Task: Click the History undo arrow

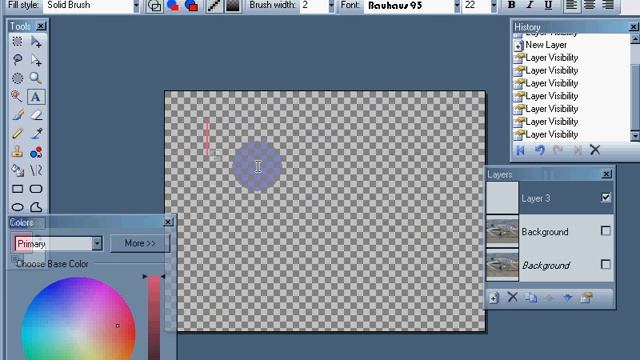Action: click(x=540, y=150)
